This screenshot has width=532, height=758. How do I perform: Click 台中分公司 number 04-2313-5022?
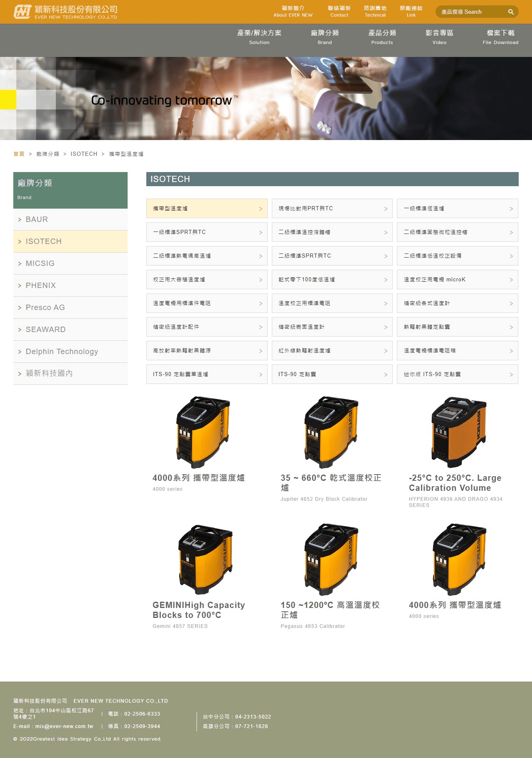pyautogui.click(x=253, y=717)
